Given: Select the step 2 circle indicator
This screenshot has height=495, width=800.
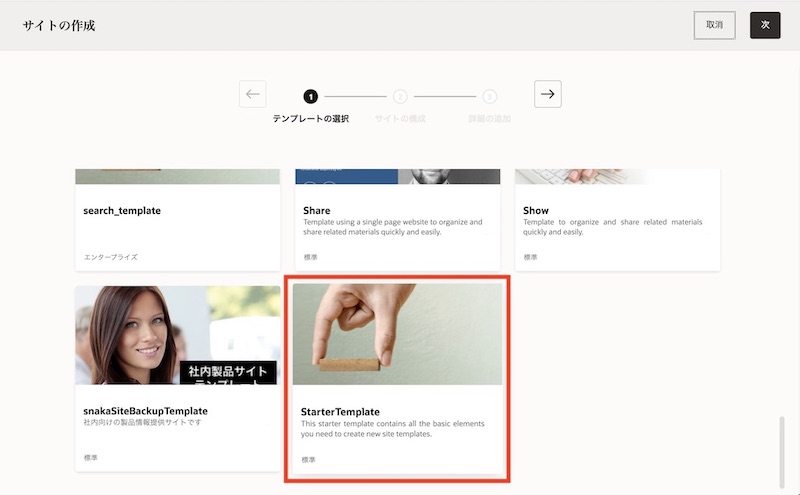Looking at the screenshot, I should [400, 96].
